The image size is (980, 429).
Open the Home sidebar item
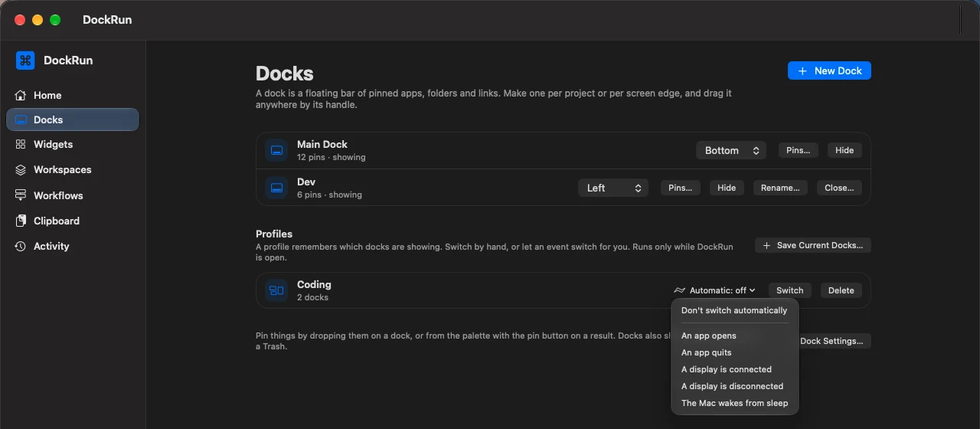click(73, 95)
